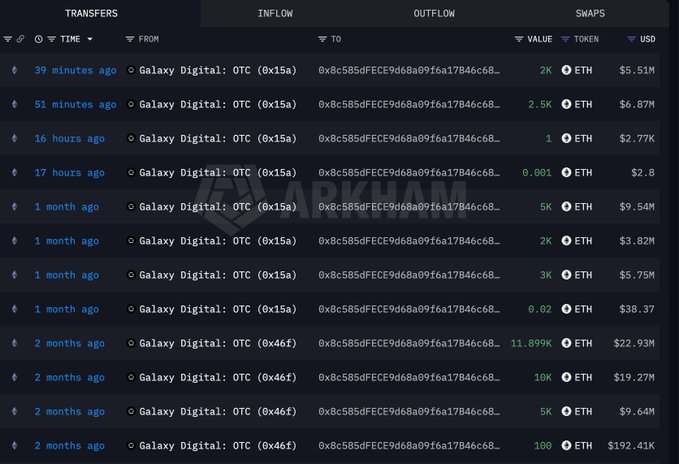Screen dimensions: 679x464
Task: Open the FROM column filter
Action: point(129,39)
